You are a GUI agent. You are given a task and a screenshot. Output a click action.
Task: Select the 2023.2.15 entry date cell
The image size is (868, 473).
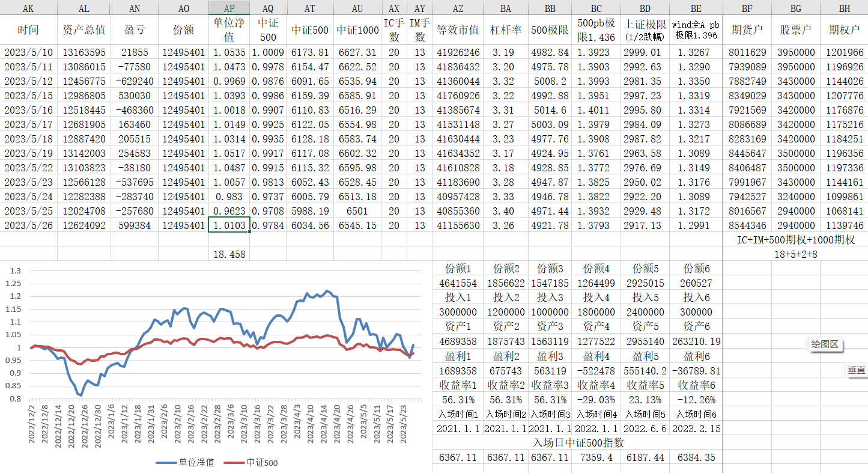tap(696, 429)
